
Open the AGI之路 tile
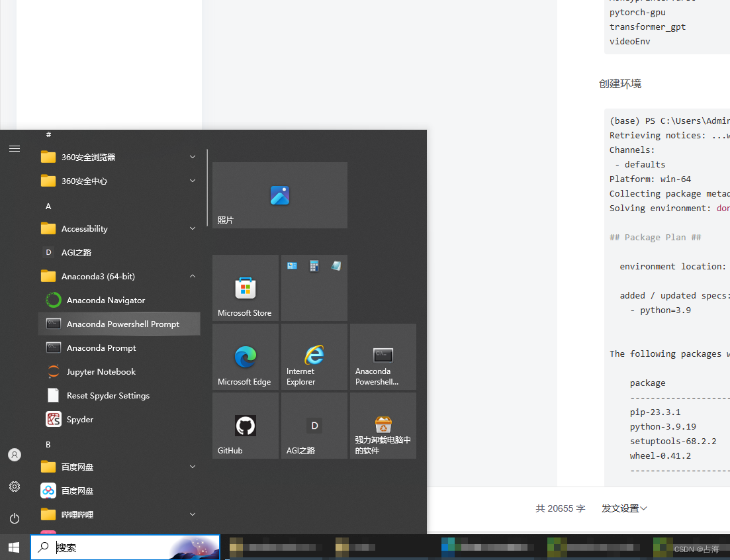click(x=314, y=426)
